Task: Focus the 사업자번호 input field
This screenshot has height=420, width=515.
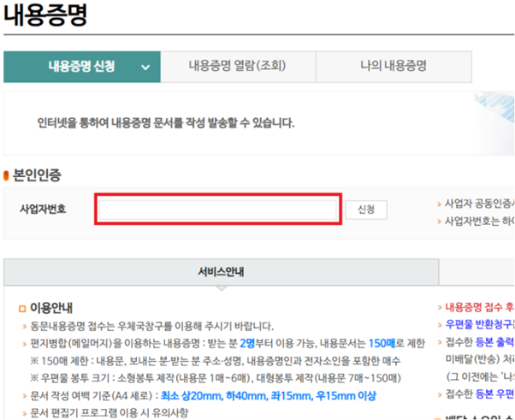Action: point(218,210)
